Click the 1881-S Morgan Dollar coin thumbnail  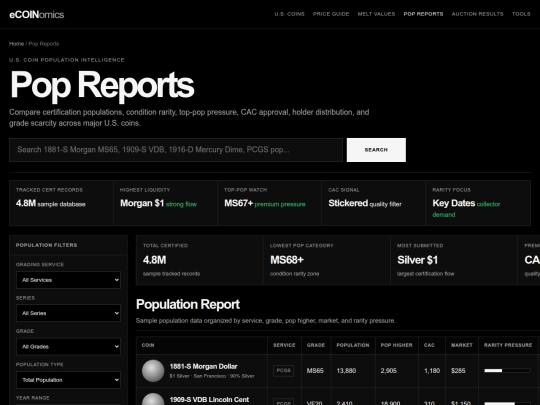(x=153, y=371)
